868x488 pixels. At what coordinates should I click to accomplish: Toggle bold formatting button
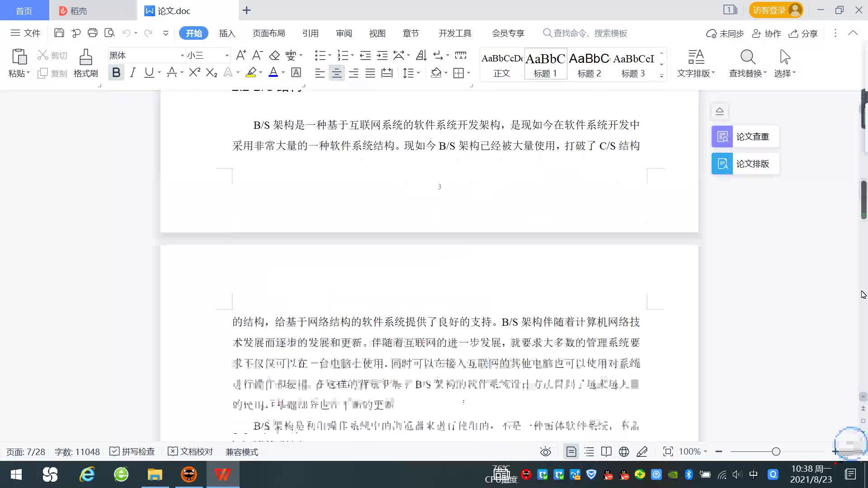point(116,72)
